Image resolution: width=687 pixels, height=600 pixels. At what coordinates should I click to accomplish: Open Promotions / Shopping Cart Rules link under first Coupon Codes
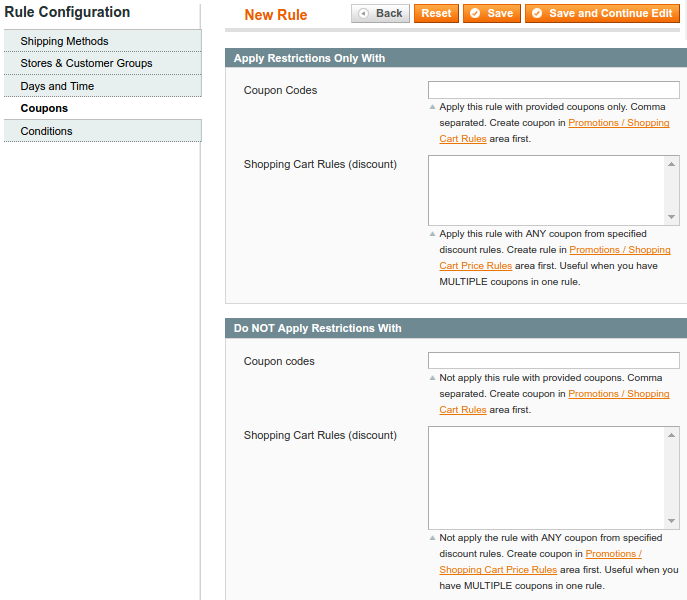(x=618, y=123)
